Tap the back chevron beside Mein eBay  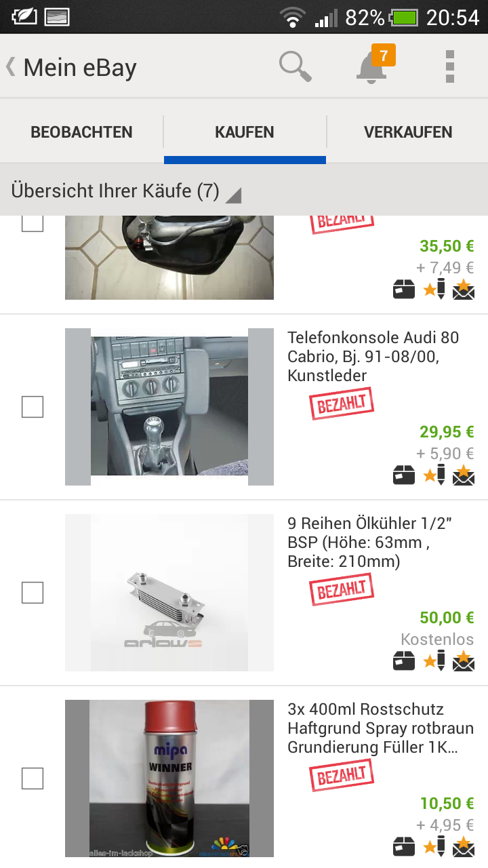tap(10, 66)
